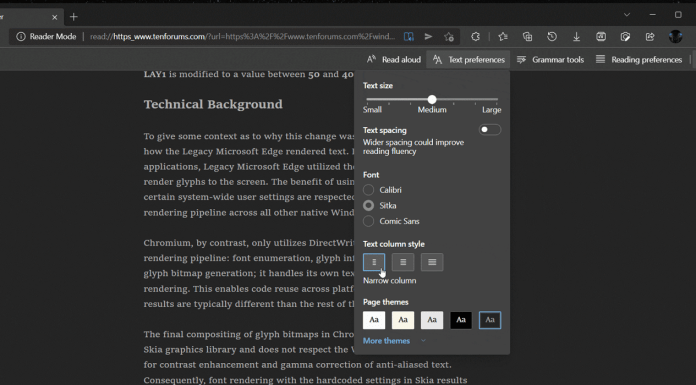Choose the Narrow column style button
Viewport: 696px width, 385px height.
pyautogui.click(x=374, y=262)
